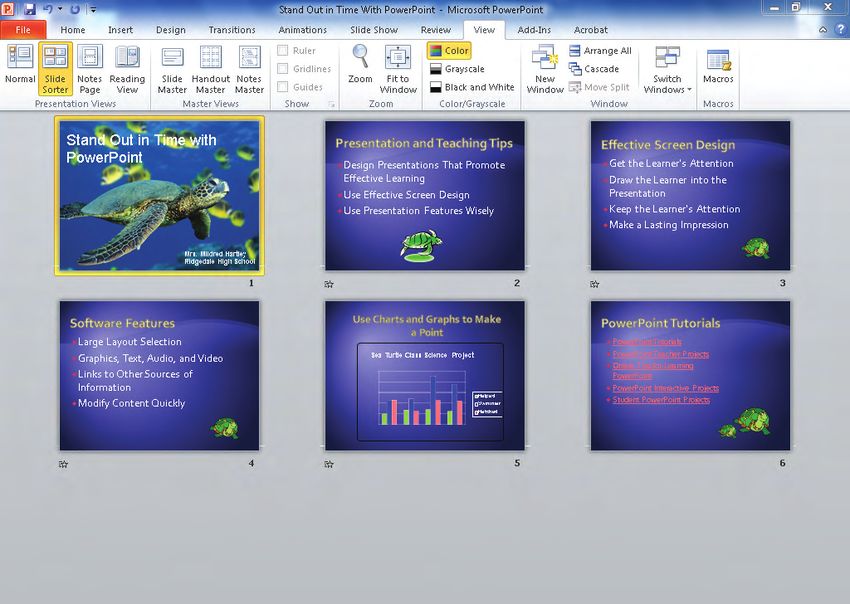
Task: Open the Zoom dialog
Action: [360, 64]
